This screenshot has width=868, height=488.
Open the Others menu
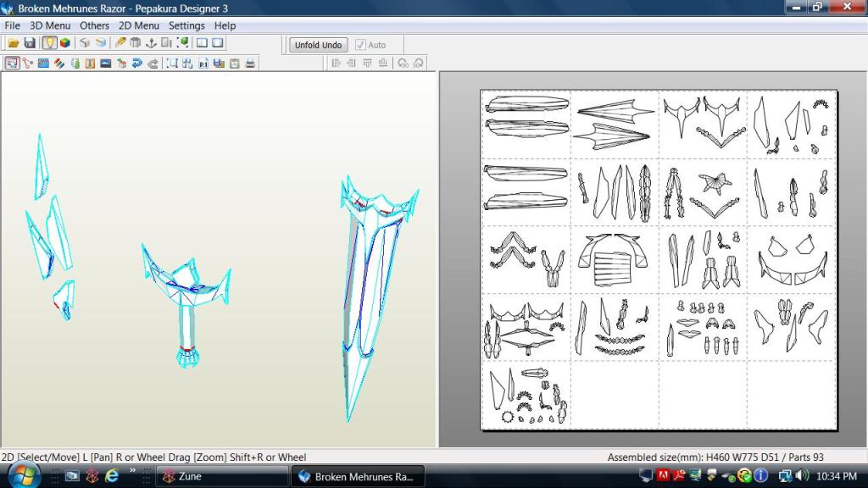pos(94,25)
